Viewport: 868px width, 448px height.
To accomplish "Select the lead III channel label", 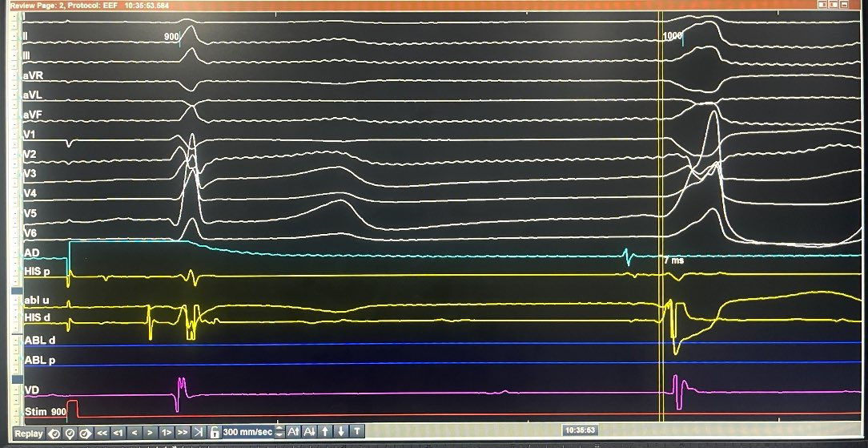I will 26,55.
